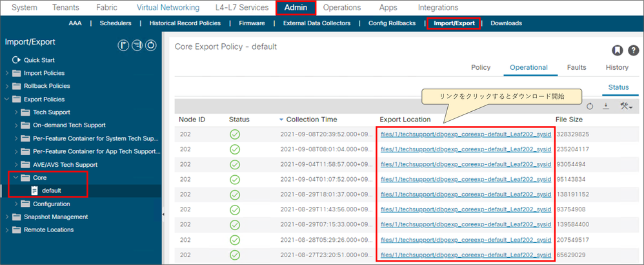The width and height of the screenshot is (644, 265).
Task: Switch to the Faults tab
Action: 577,67
